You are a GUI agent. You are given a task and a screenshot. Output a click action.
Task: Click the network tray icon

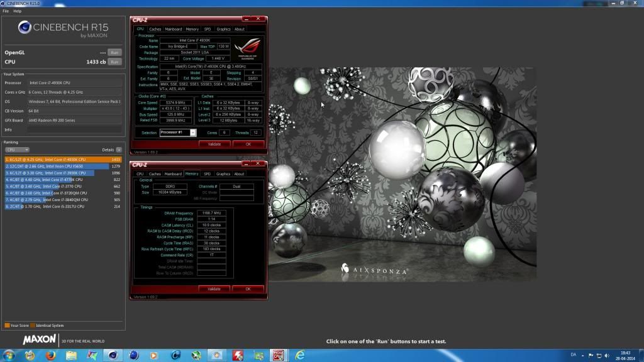click(599, 356)
